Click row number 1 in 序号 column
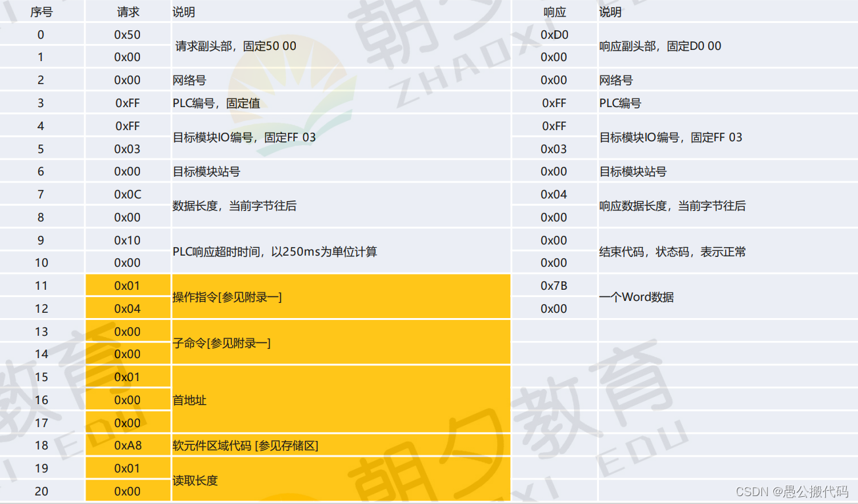The height and width of the screenshot is (504, 858). click(41, 57)
